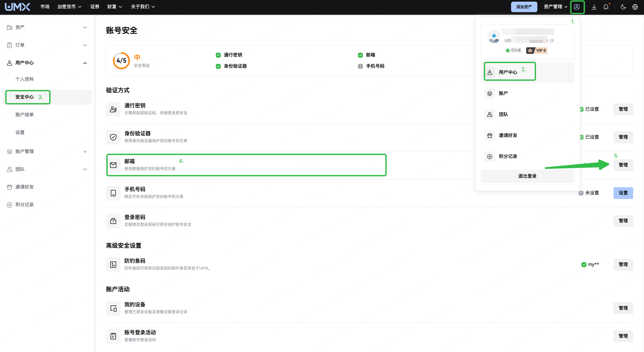
Task: Choose 账户 in profile dropdown
Action: click(527, 94)
